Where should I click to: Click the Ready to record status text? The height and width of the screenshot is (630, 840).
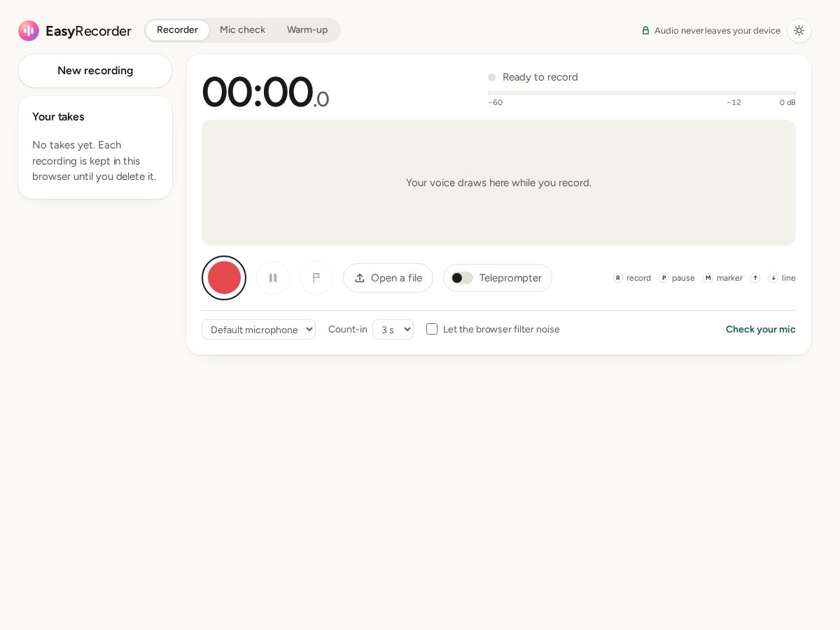click(540, 77)
